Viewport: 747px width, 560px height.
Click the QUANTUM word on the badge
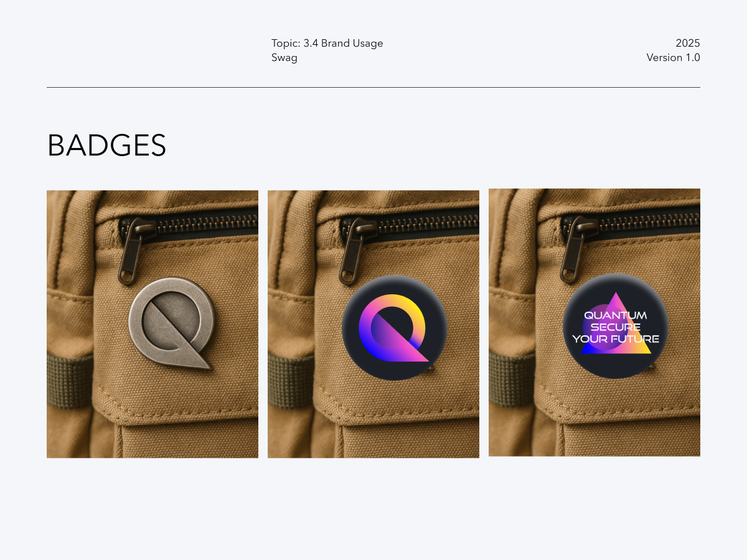pyautogui.click(x=615, y=315)
